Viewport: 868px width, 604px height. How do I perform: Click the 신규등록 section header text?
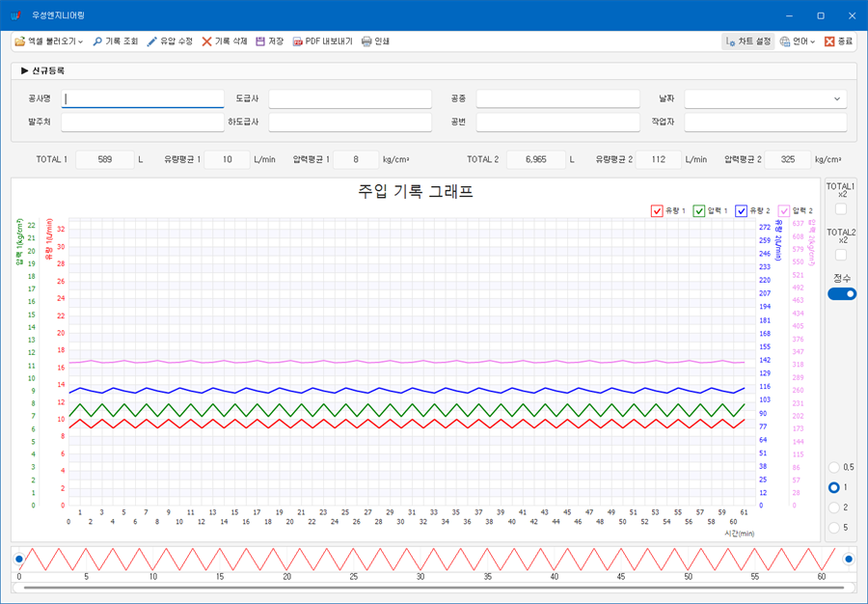(48, 70)
